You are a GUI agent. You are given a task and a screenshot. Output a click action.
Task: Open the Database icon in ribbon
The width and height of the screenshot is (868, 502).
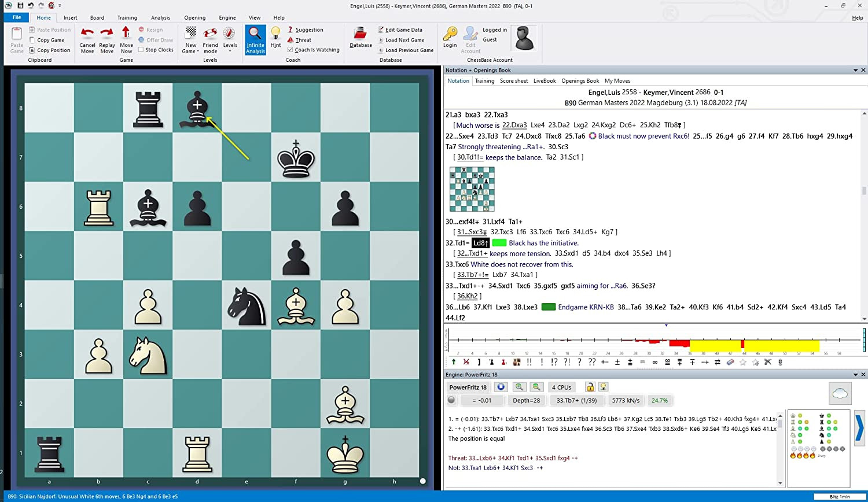click(361, 37)
